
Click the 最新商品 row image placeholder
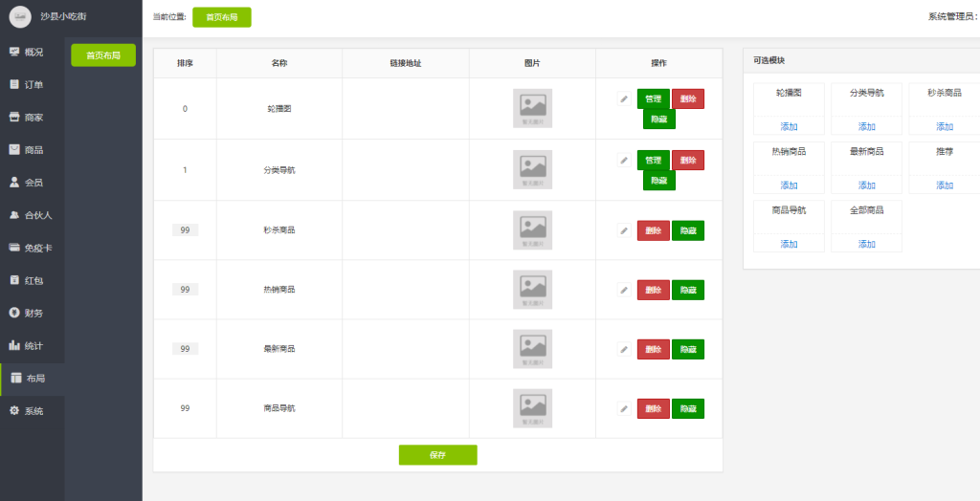[x=532, y=349]
